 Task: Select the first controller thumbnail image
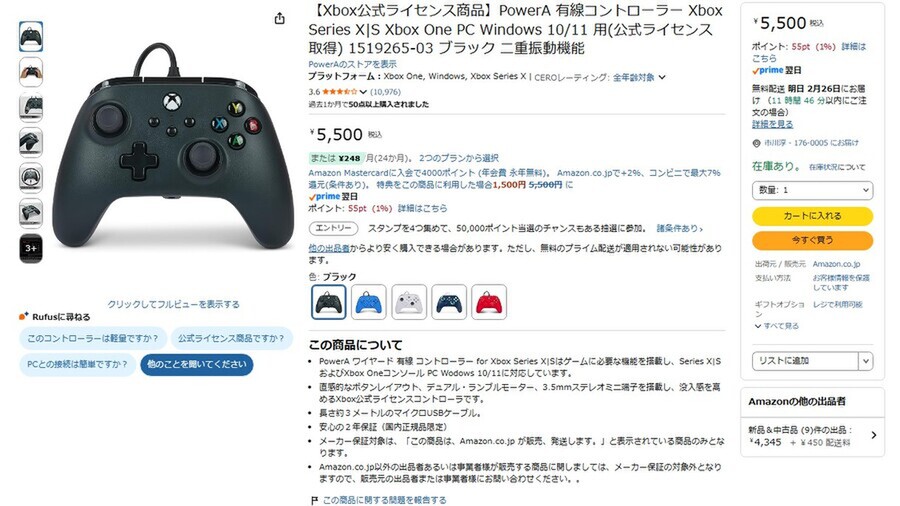pyautogui.click(x=31, y=37)
